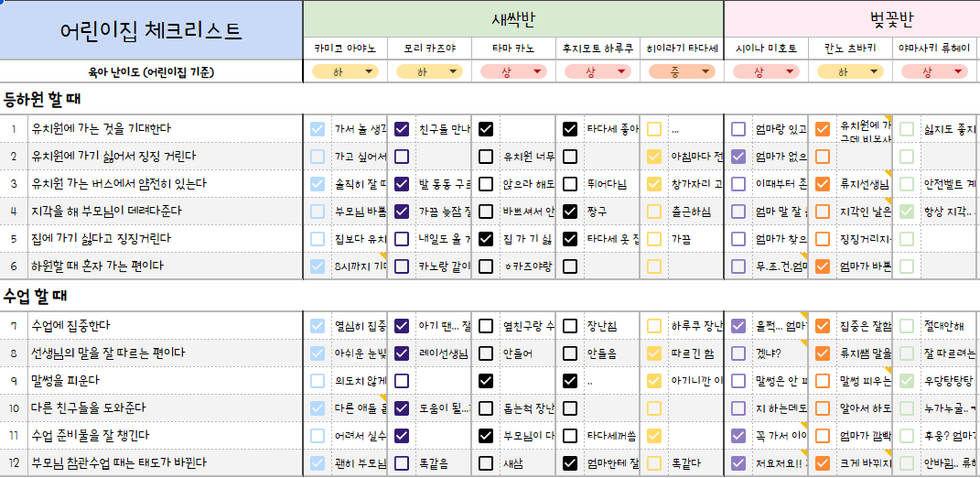The image size is (980, 478).
Task: Open 야마사키 류헤이 difficulty dropdown showing 상
Action: pyautogui.click(x=934, y=72)
